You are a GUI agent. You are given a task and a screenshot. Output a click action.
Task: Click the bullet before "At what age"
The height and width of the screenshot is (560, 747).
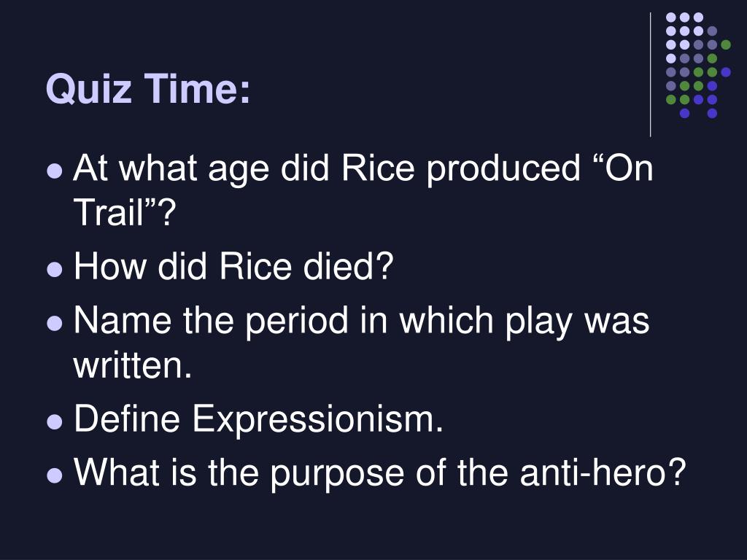(55, 171)
